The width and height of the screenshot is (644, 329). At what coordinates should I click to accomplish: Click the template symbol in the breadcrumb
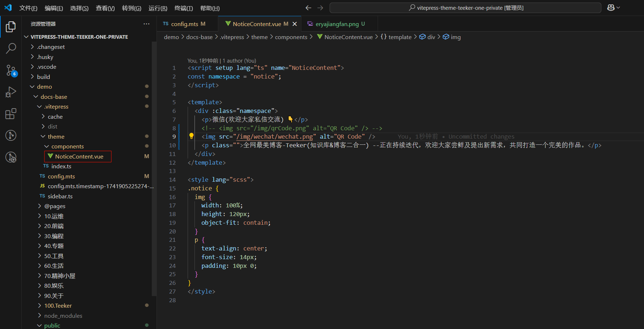[396, 37]
